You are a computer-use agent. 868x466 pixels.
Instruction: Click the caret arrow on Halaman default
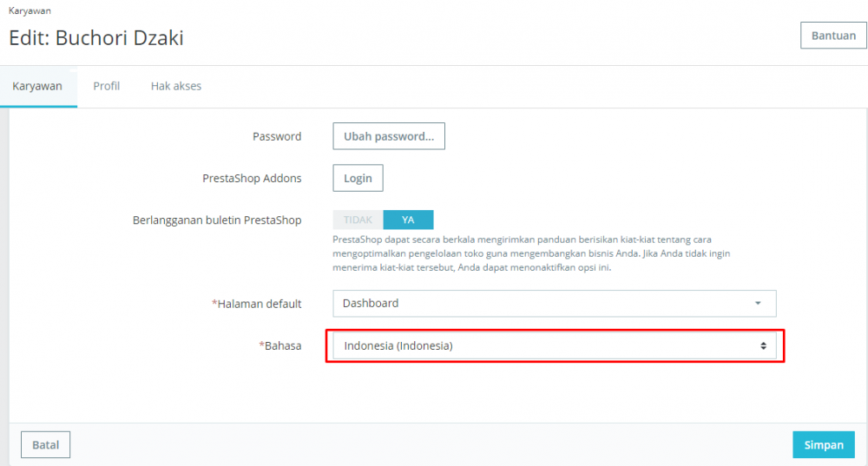pos(758,304)
